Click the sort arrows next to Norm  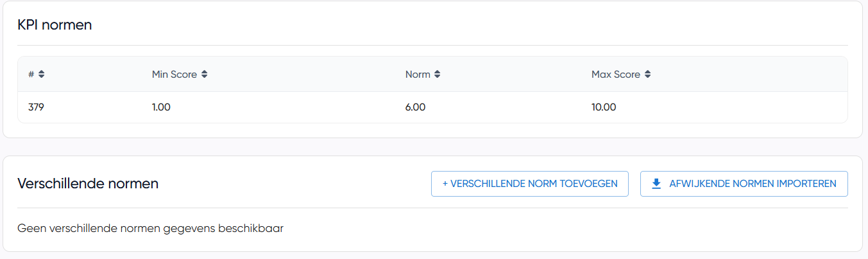click(437, 75)
